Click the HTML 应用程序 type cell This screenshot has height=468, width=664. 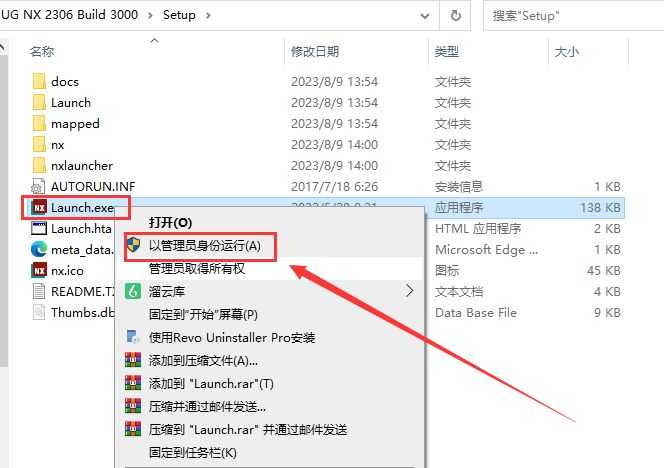click(x=478, y=228)
